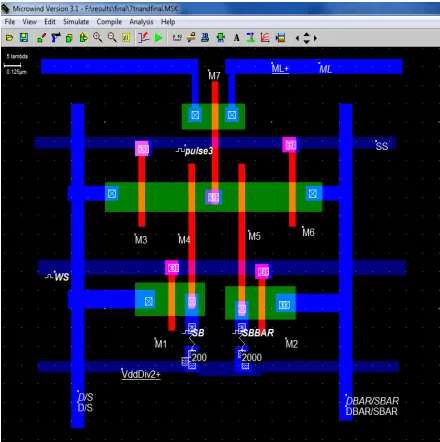
Task: Click the analysis graph curve icon
Action: (x=265, y=38)
